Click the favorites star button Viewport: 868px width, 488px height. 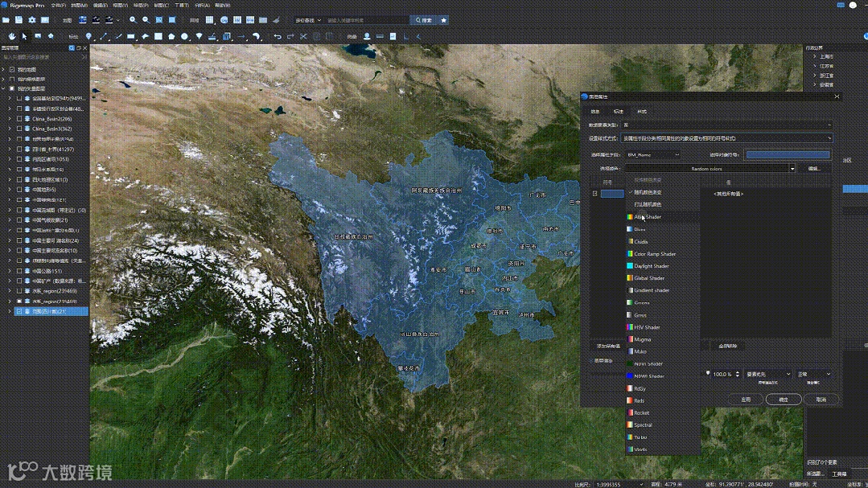point(443,20)
